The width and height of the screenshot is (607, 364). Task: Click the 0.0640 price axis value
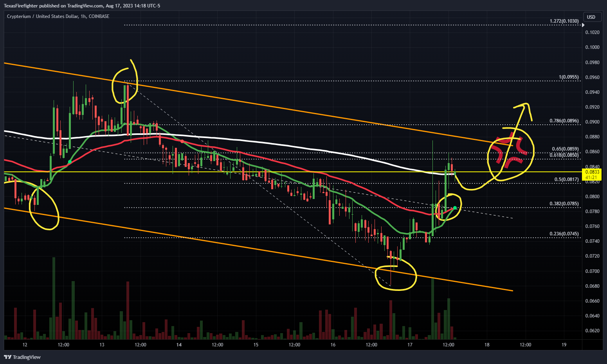pyautogui.click(x=592, y=316)
